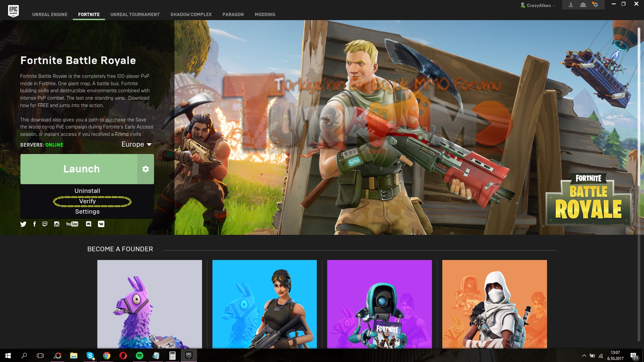Open the Windows Start menu
The height and width of the screenshot is (362, 644).
[8, 356]
